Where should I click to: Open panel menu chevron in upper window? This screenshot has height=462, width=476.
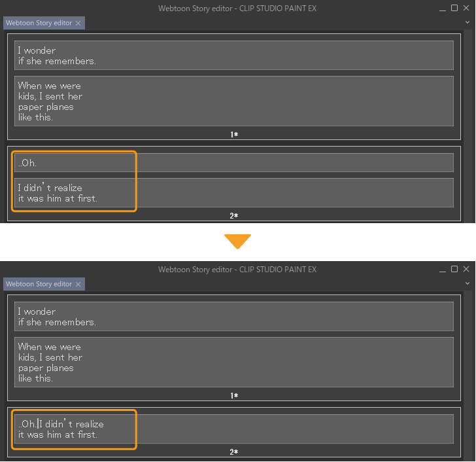pos(467,22)
